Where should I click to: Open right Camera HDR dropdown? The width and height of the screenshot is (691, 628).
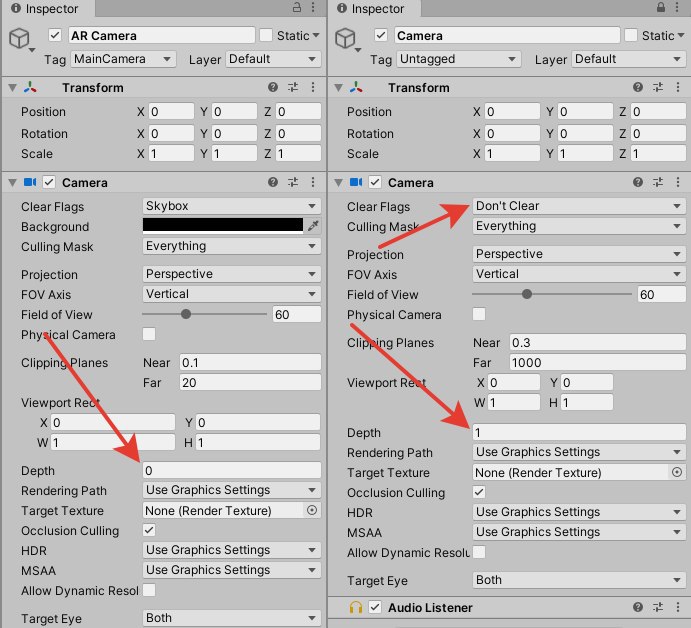[x=579, y=512]
